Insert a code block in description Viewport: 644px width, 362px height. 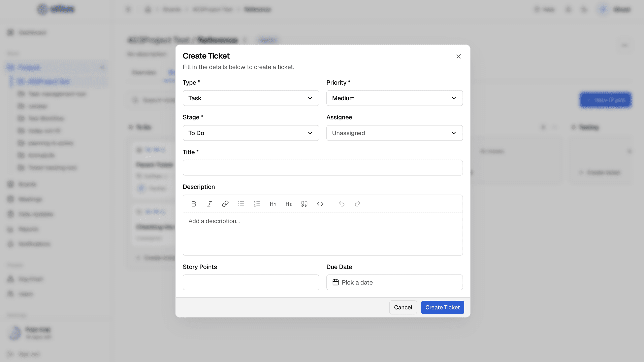click(320, 204)
